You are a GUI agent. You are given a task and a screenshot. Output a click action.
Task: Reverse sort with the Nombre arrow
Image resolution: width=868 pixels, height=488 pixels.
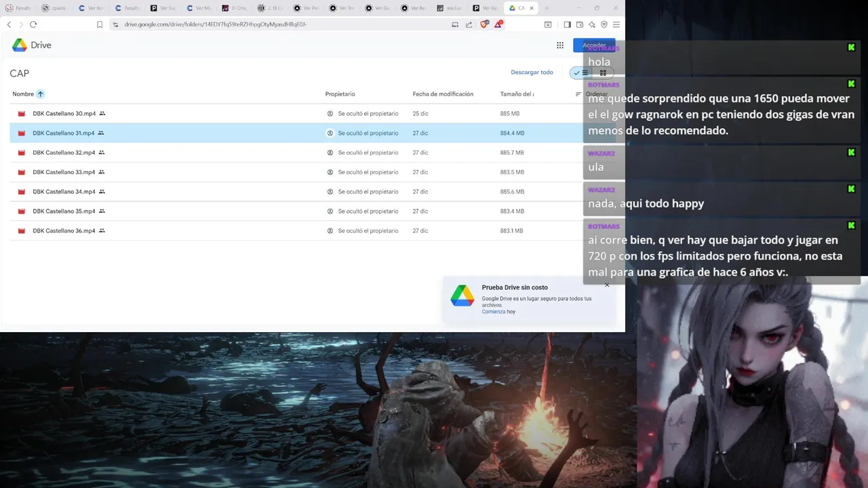coord(40,94)
